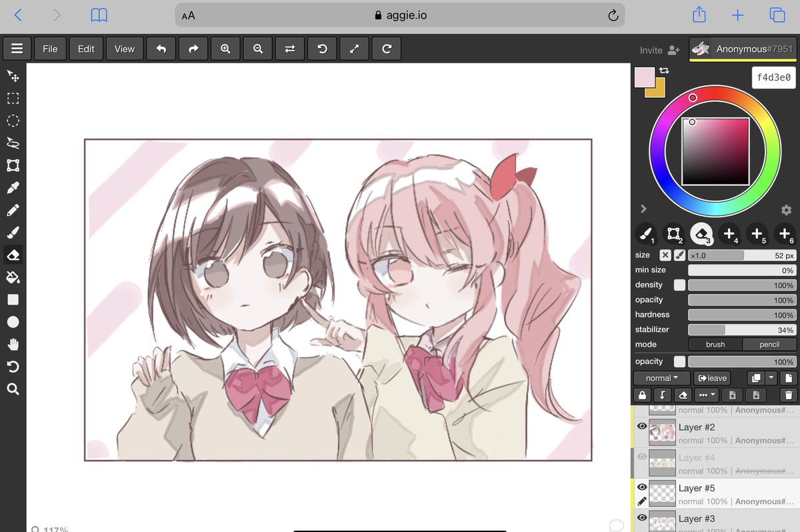Add tool preset in slot 4
This screenshot has width=800, height=532.
729,234
